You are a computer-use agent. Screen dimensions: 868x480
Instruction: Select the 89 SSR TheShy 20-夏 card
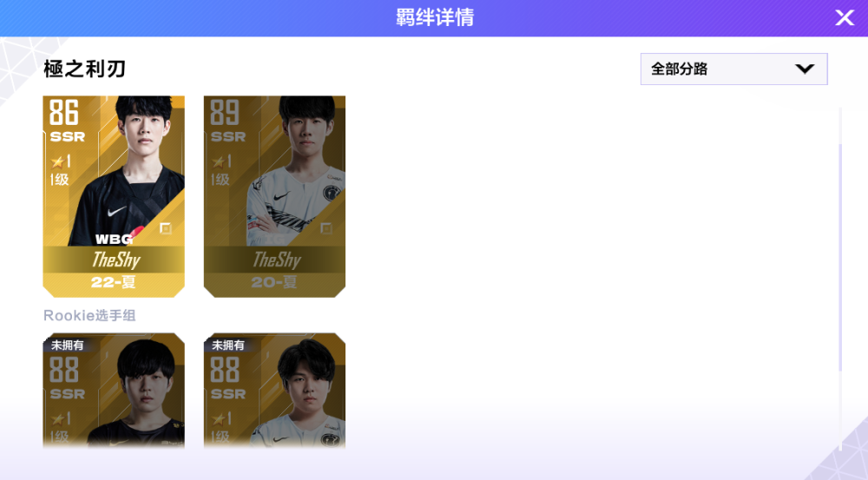click(x=274, y=196)
